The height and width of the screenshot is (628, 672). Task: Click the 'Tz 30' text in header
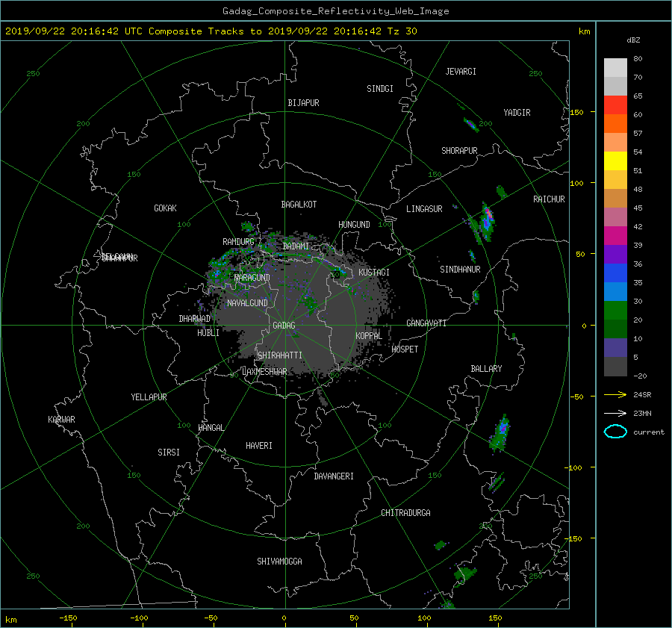click(402, 31)
